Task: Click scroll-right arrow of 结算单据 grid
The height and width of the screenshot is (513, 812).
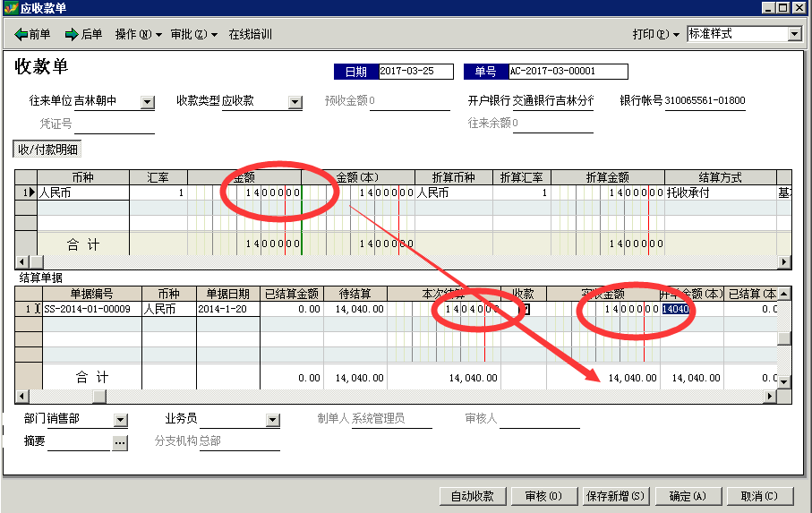Action: point(770,397)
